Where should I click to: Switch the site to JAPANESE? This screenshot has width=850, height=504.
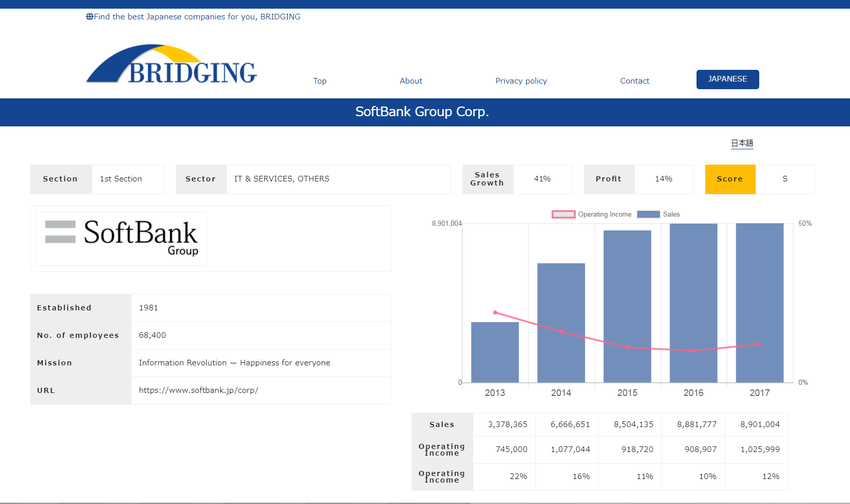(728, 79)
